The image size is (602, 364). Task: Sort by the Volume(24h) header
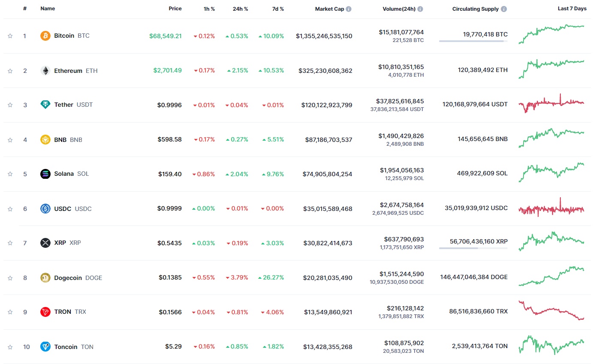click(x=399, y=9)
